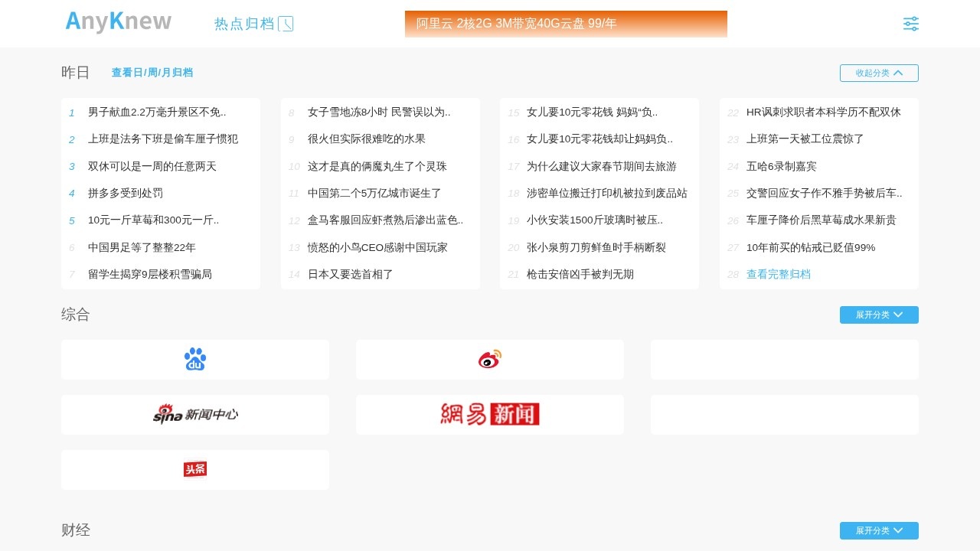Open the 头条 logo card
Viewport: 980px width, 551px height.
(x=195, y=469)
